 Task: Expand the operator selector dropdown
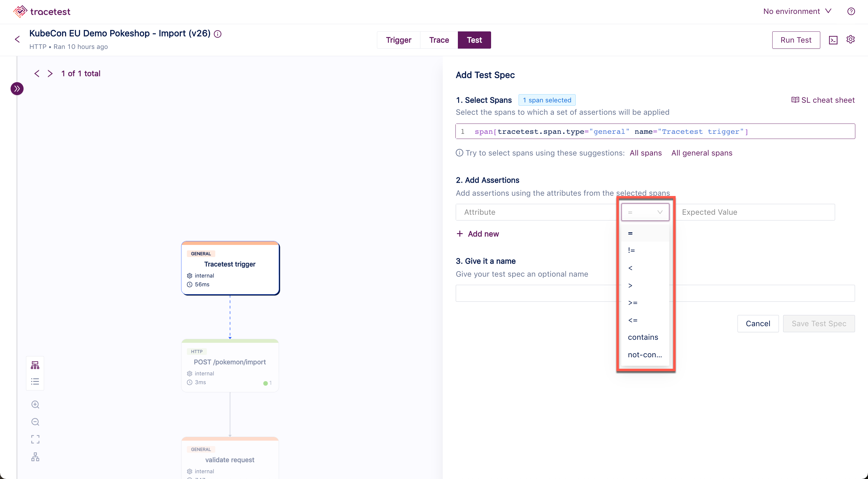point(645,212)
